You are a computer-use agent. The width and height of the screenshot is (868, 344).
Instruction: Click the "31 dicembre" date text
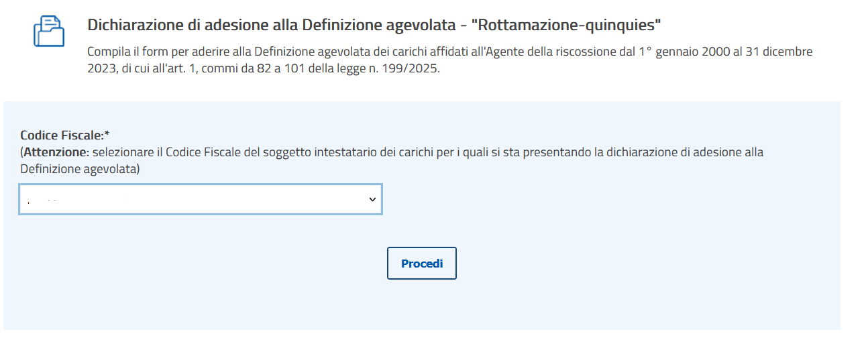[778, 52]
